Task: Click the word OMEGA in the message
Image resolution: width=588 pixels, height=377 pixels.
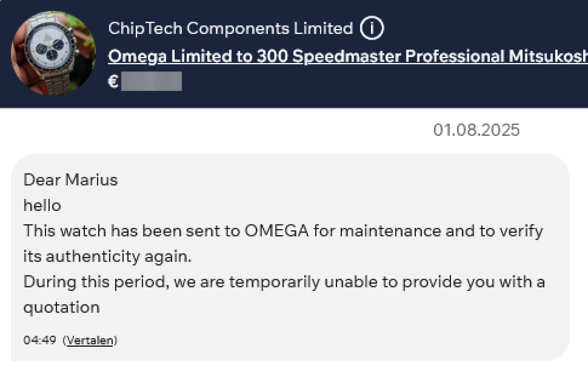Action: (276, 231)
